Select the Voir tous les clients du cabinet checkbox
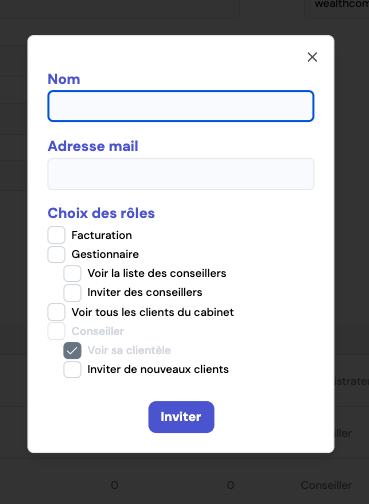369x504 pixels. pyautogui.click(x=56, y=312)
